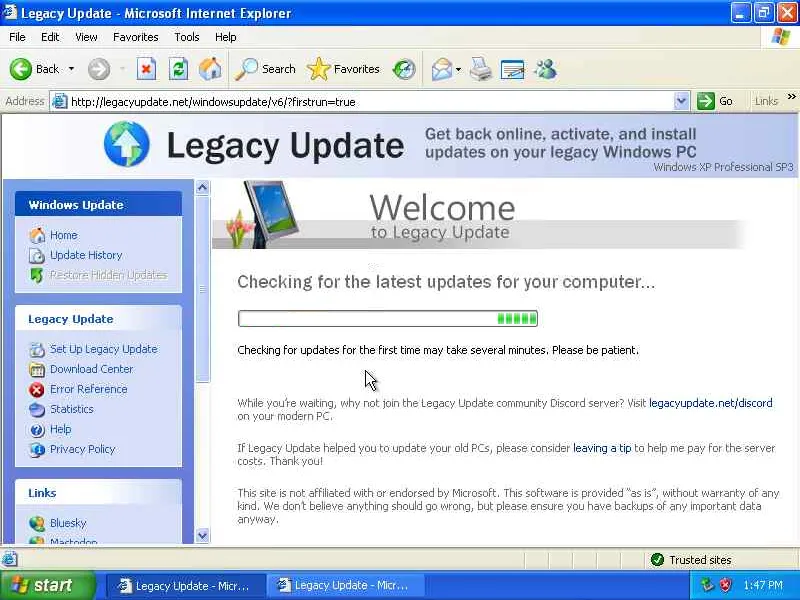This screenshot has height=600, width=800.
Task: Click the red security shield tray icon
Action: click(726, 585)
